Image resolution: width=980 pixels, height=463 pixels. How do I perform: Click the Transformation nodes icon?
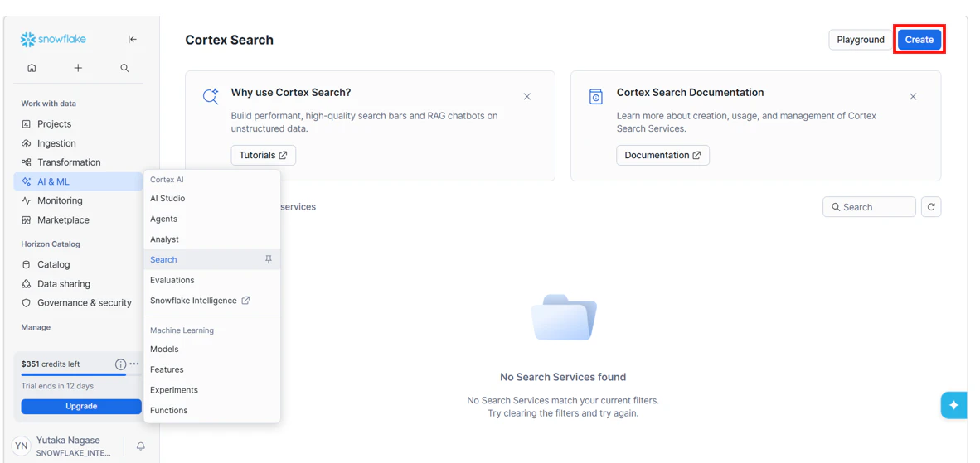pos(27,162)
